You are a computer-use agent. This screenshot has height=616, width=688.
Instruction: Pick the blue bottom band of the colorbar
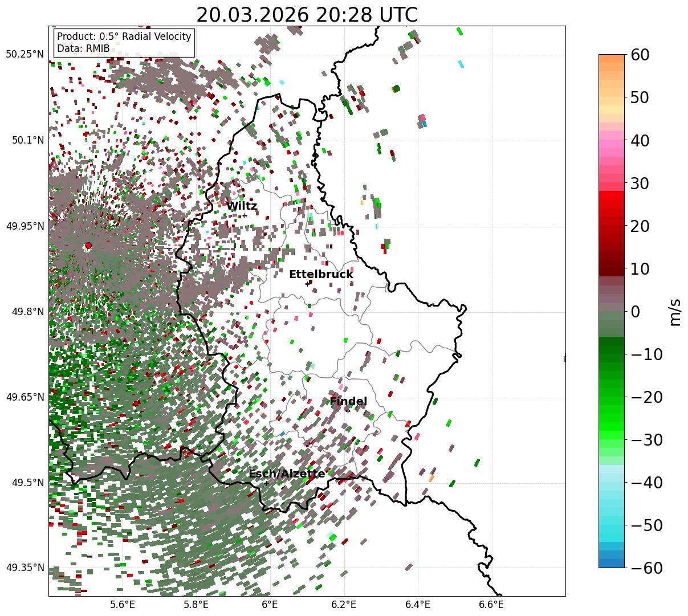click(612, 563)
